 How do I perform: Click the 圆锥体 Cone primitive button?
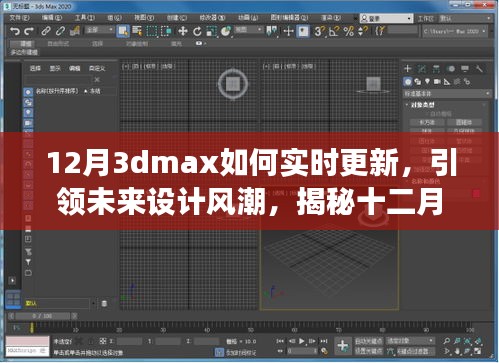pyautogui.click(x=464, y=122)
